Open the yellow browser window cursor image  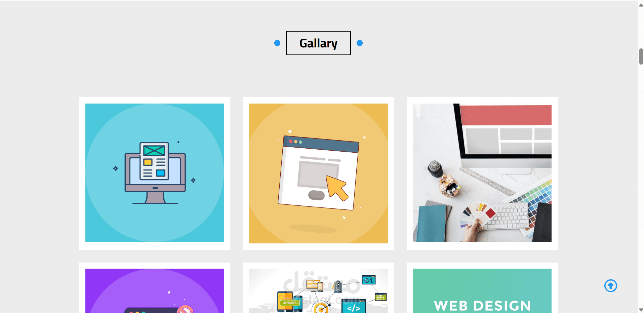click(x=318, y=173)
